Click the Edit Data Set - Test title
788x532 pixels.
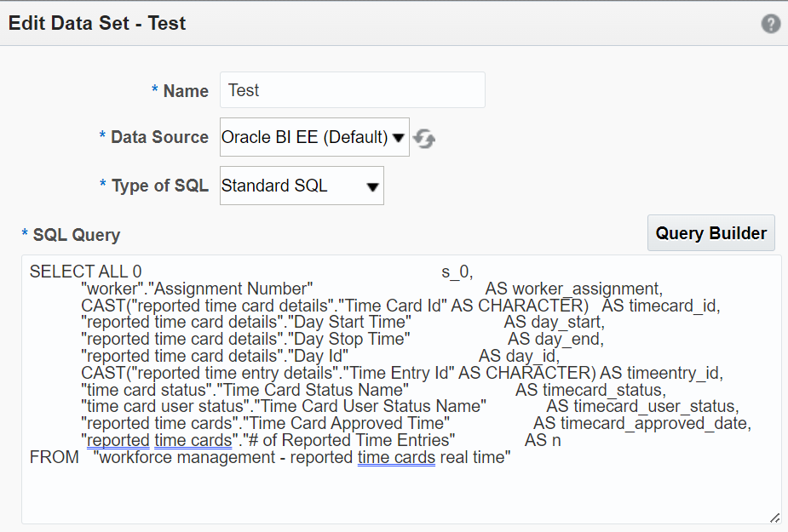[x=97, y=23]
